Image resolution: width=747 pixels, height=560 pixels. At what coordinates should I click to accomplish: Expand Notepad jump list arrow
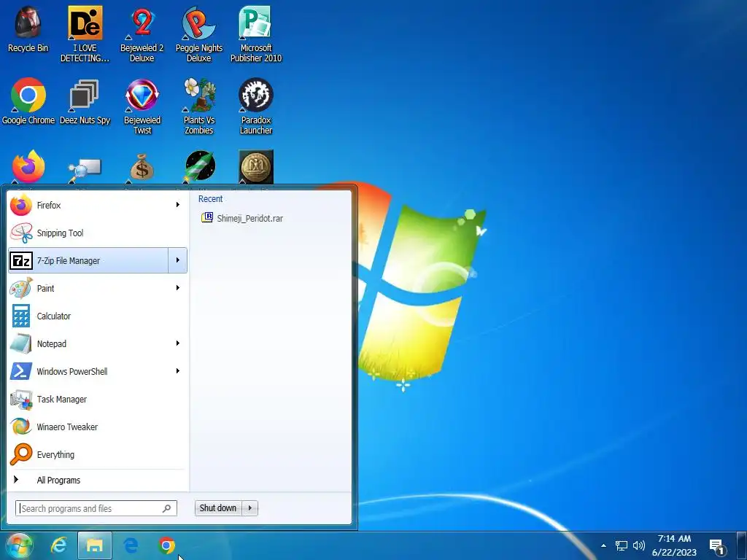pyautogui.click(x=178, y=343)
